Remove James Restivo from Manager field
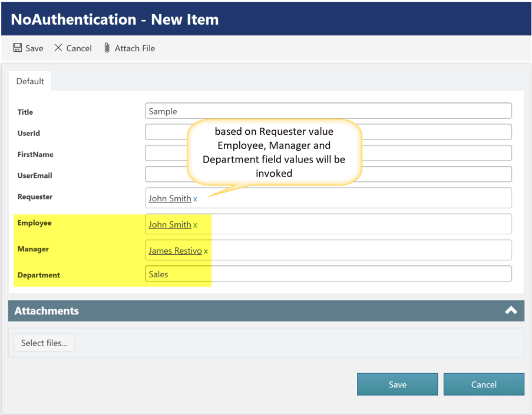 (x=206, y=251)
